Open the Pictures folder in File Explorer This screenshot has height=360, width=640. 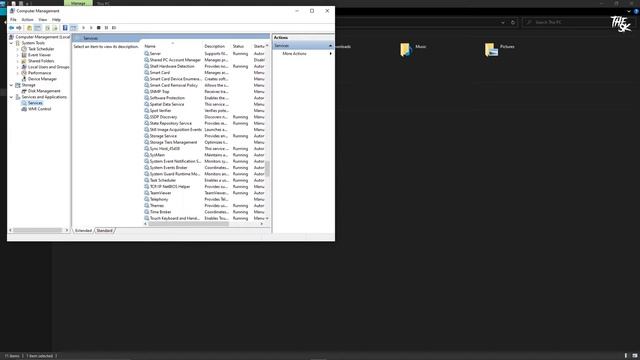click(500, 49)
